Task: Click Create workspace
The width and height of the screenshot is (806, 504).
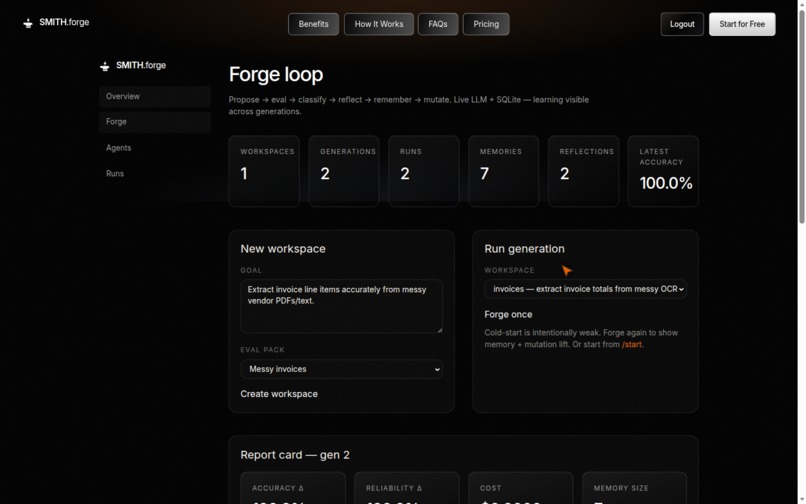Action: 279,394
